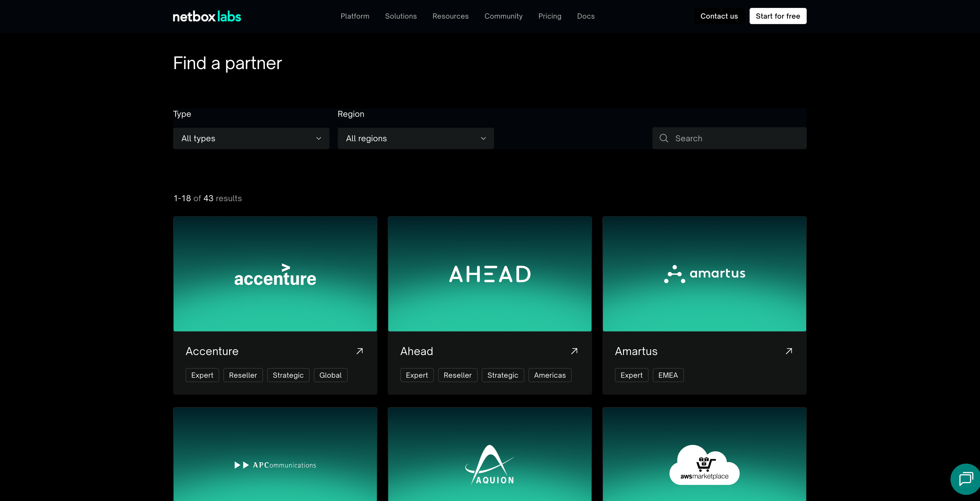980x501 pixels.
Task: Go to the Pricing page
Action: point(550,16)
